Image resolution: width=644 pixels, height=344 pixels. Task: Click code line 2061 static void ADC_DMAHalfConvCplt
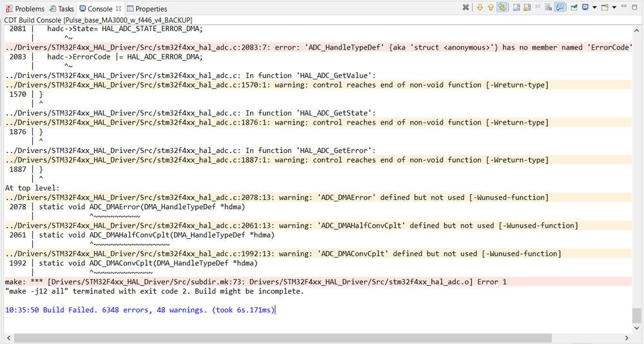tap(142, 235)
